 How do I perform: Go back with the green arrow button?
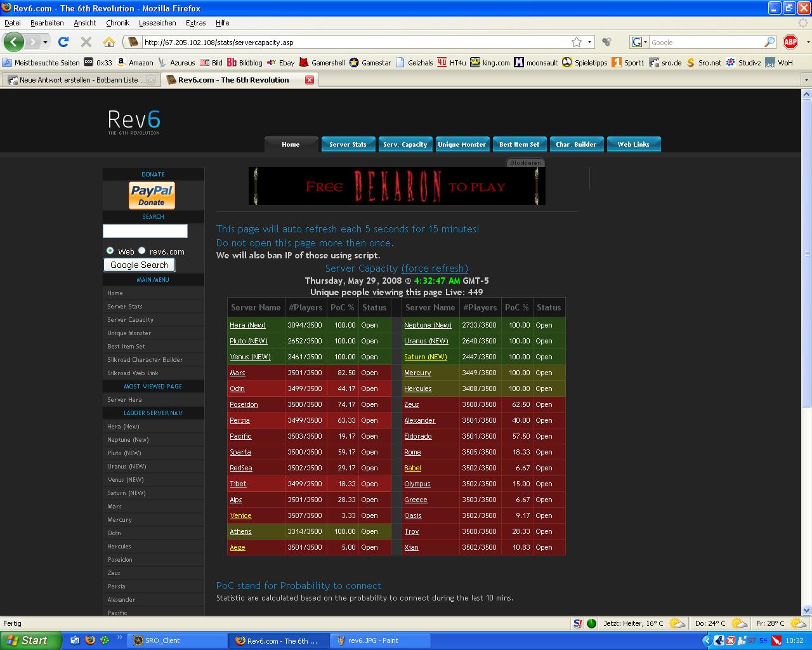pyautogui.click(x=14, y=42)
